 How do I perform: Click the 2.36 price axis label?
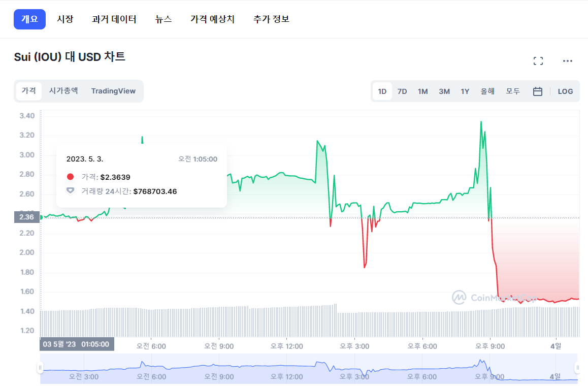pyautogui.click(x=26, y=217)
